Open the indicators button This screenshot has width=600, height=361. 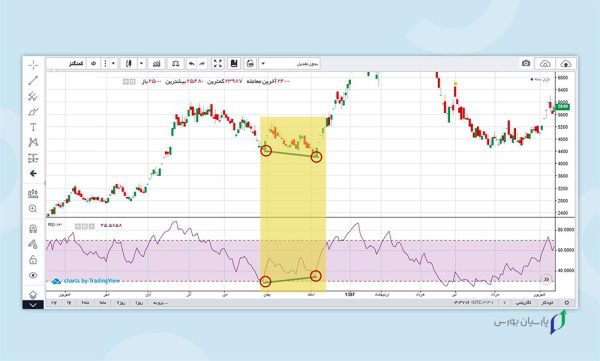pos(157,64)
